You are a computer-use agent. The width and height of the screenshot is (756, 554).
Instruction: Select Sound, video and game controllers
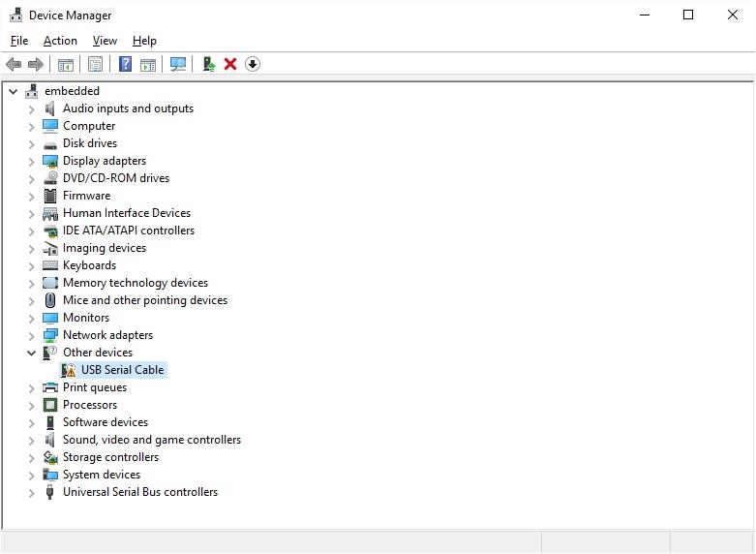152,440
